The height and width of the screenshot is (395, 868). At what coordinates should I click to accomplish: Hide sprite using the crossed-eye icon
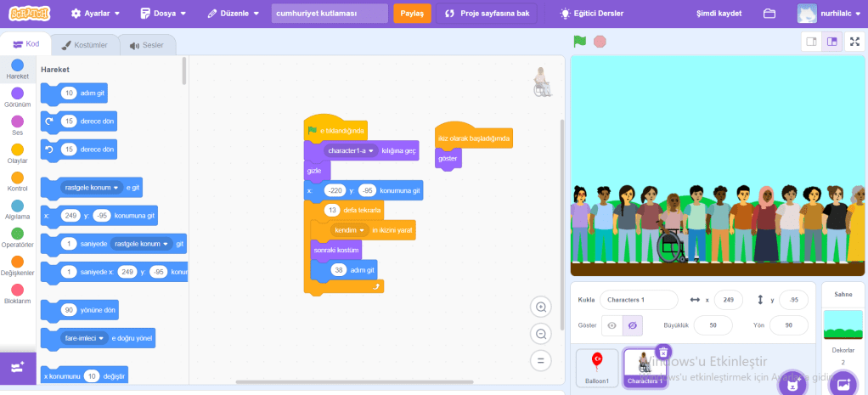click(x=632, y=325)
